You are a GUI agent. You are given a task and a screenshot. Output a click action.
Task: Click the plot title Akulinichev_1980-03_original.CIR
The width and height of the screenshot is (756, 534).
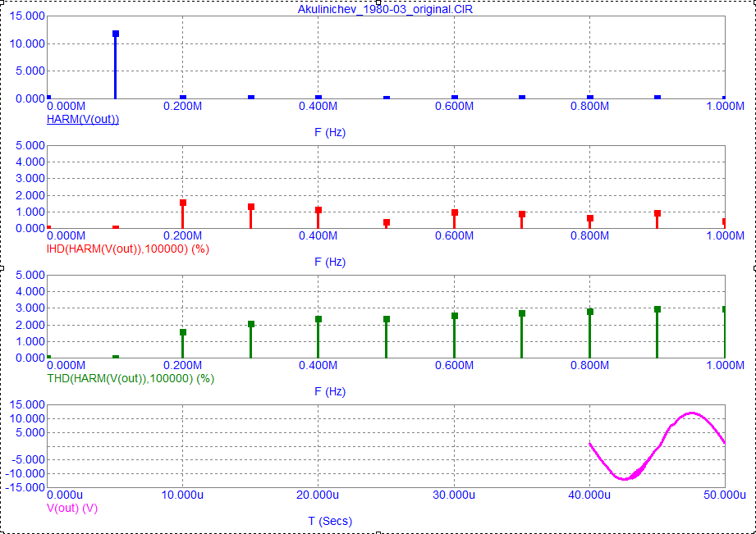coord(385,9)
